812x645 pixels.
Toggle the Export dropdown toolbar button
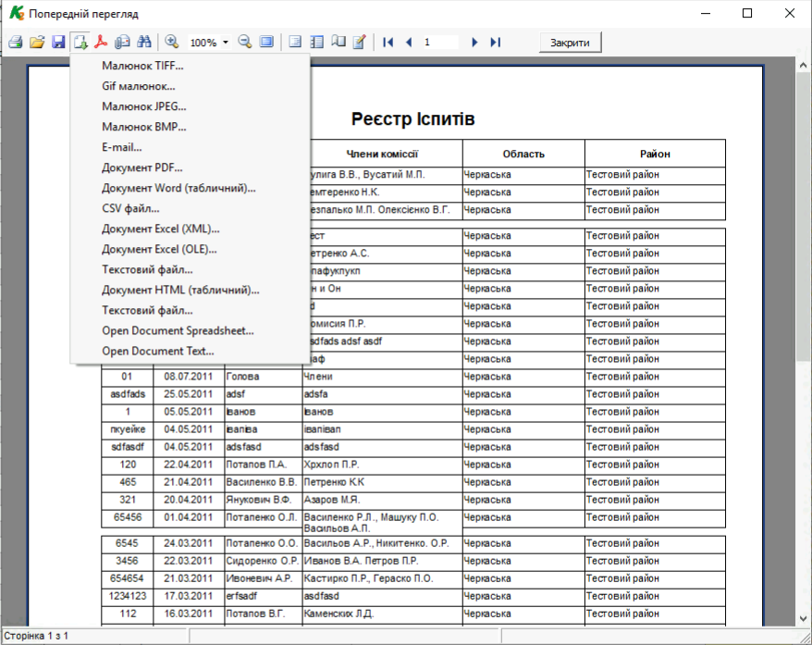[x=80, y=42]
